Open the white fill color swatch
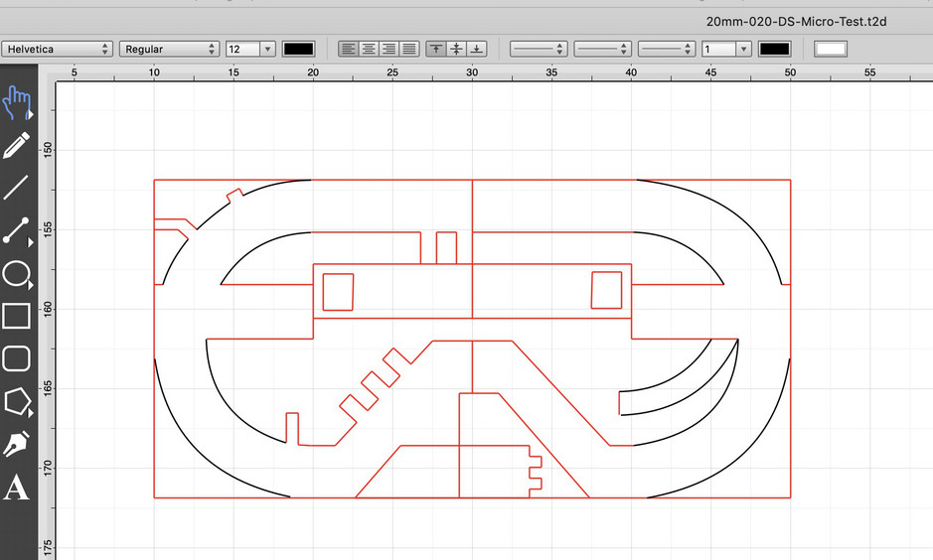The width and height of the screenshot is (933, 560). click(831, 49)
